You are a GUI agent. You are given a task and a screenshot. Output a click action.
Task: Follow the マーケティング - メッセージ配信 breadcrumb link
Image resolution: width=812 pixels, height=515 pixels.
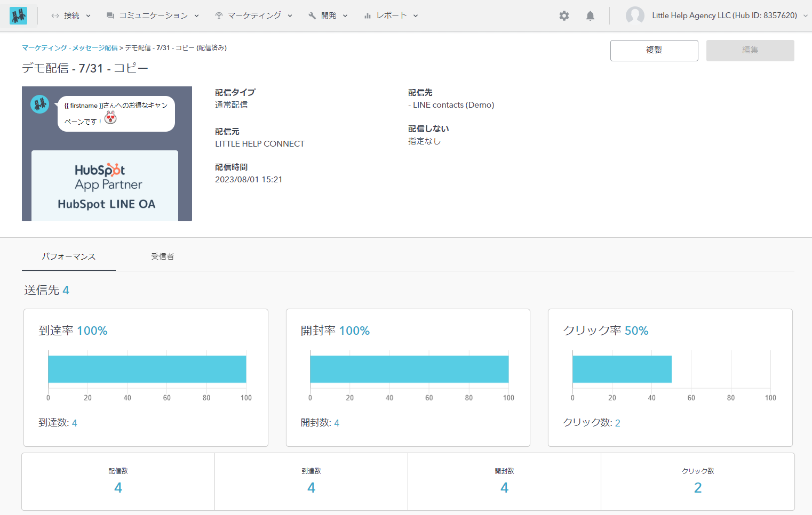[70, 48]
